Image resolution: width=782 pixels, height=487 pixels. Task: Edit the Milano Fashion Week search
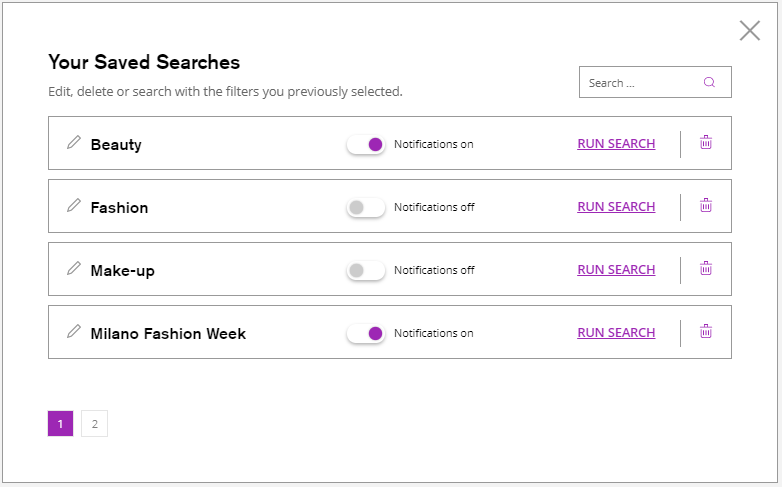[73, 332]
